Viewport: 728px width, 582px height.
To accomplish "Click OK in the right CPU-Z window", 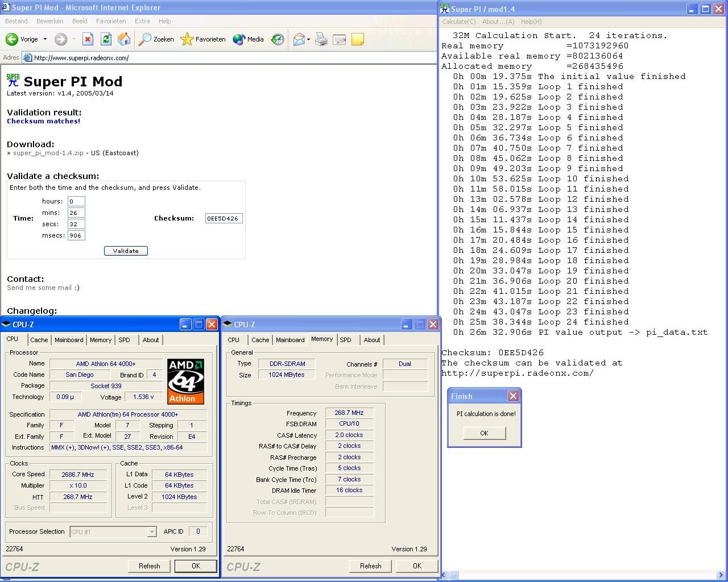I will (x=417, y=566).
